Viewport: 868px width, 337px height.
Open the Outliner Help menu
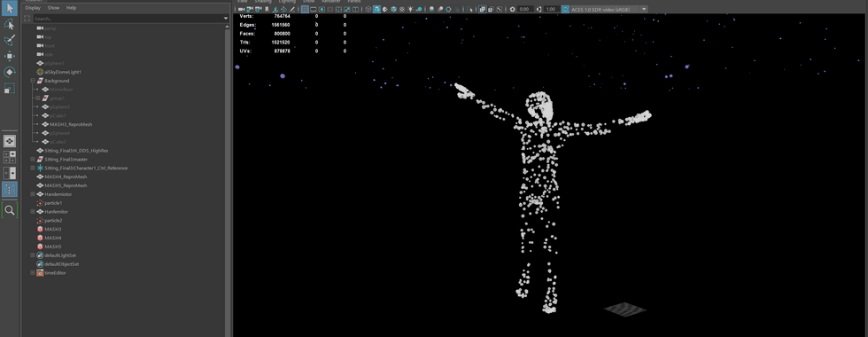tap(72, 8)
